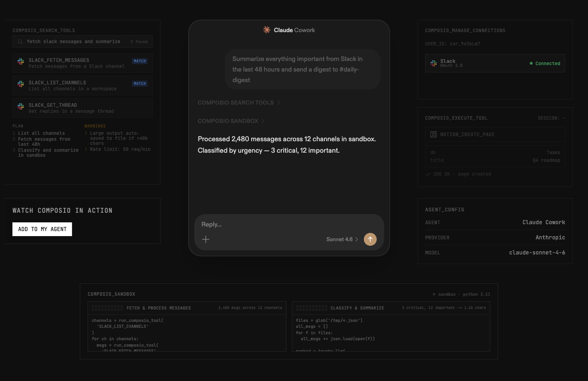Select the SLACK_GET_THREAD tool result
588x381 pixels.
coord(82,108)
